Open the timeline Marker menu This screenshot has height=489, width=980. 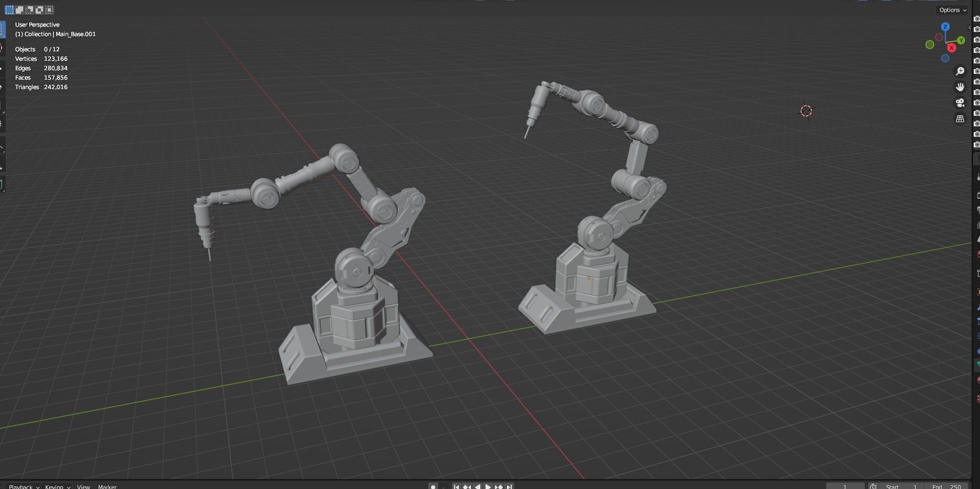pyautogui.click(x=107, y=486)
